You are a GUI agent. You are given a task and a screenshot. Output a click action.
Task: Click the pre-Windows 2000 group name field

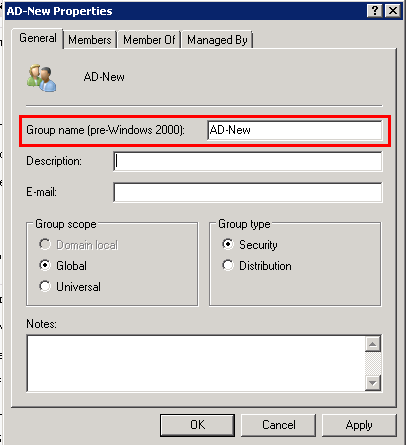pos(295,130)
